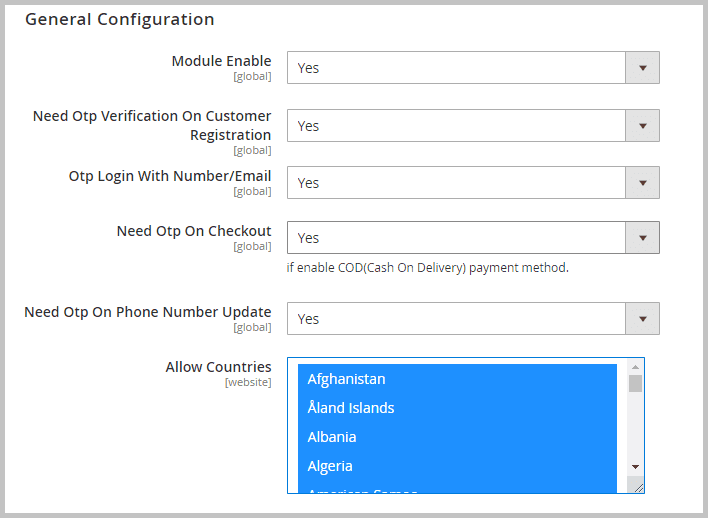Click the Allow Countries resize handle
The image size is (708, 518).
point(637,486)
